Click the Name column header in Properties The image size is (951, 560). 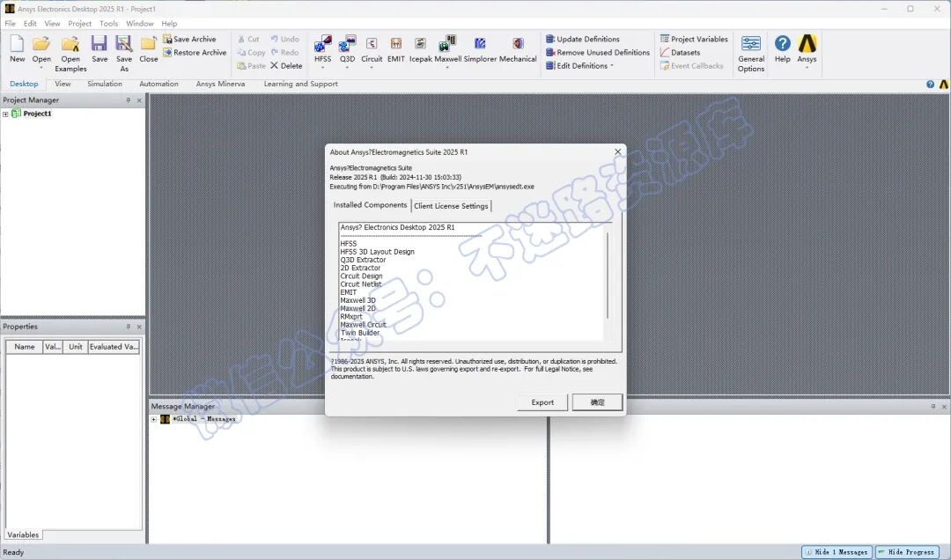(x=25, y=347)
